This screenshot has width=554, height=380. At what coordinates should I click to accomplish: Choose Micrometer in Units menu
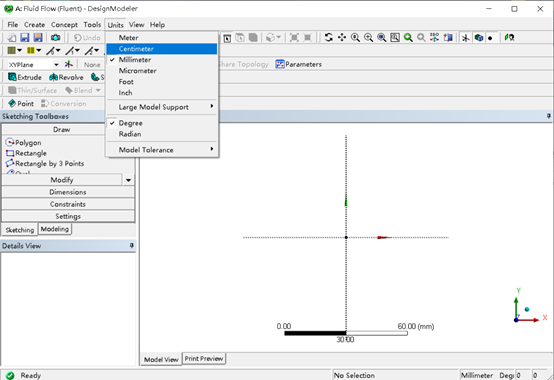click(x=162, y=71)
